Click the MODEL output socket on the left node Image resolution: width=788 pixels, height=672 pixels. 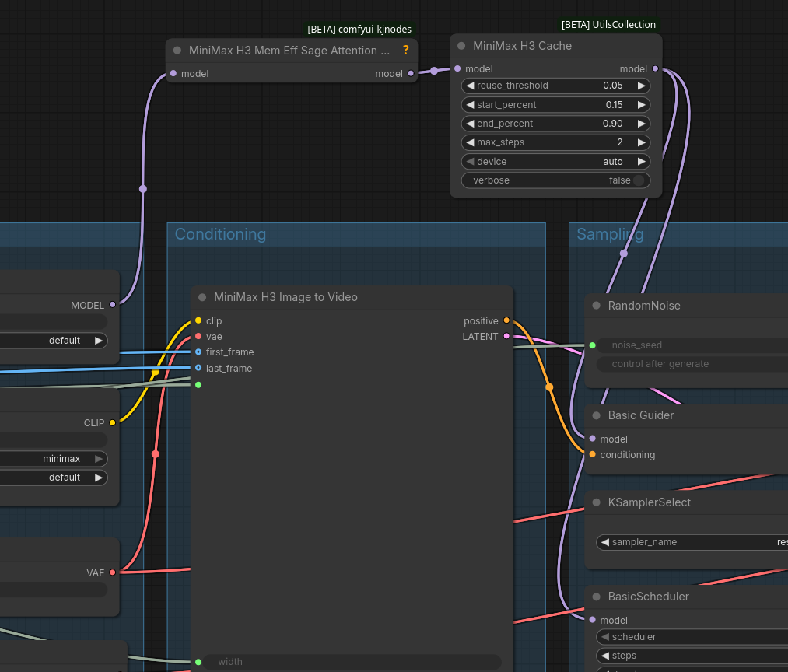click(x=113, y=305)
